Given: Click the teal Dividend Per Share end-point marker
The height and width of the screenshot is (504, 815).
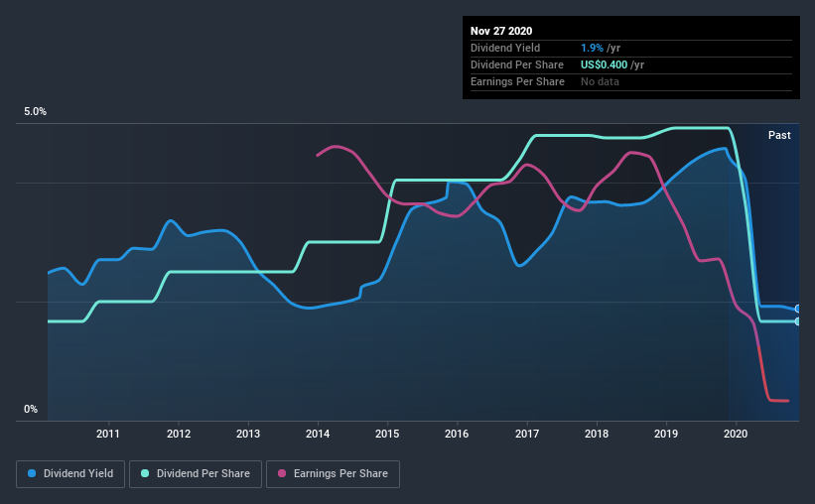Looking at the screenshot, I should point(798,321).
